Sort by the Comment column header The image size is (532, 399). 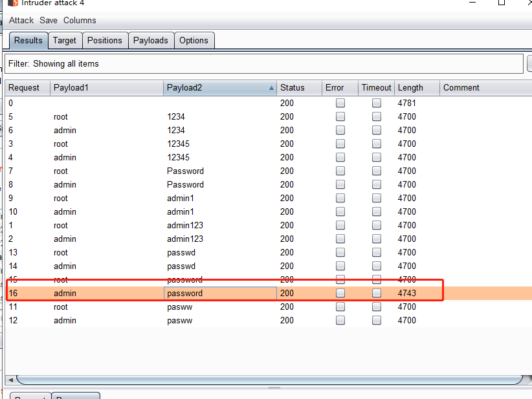pos(486,88)
